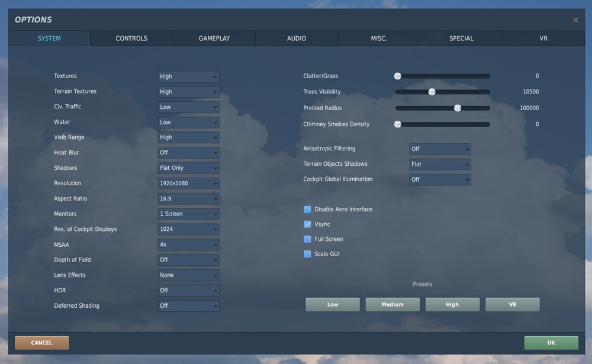Open the Terrain Textures dropdown
Image resolution: width=592 pixels, height=364 pixels.
coord(188,91)
